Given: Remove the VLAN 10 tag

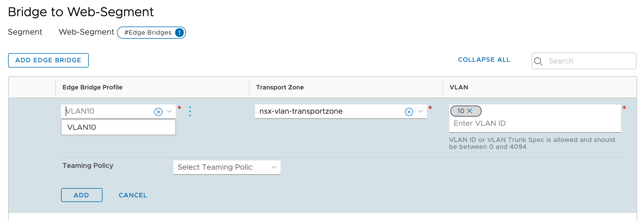Looking at the screenshot, I should click(469, 111).
